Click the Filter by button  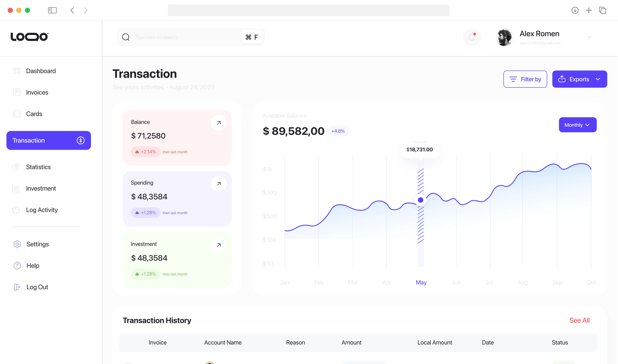525,79
